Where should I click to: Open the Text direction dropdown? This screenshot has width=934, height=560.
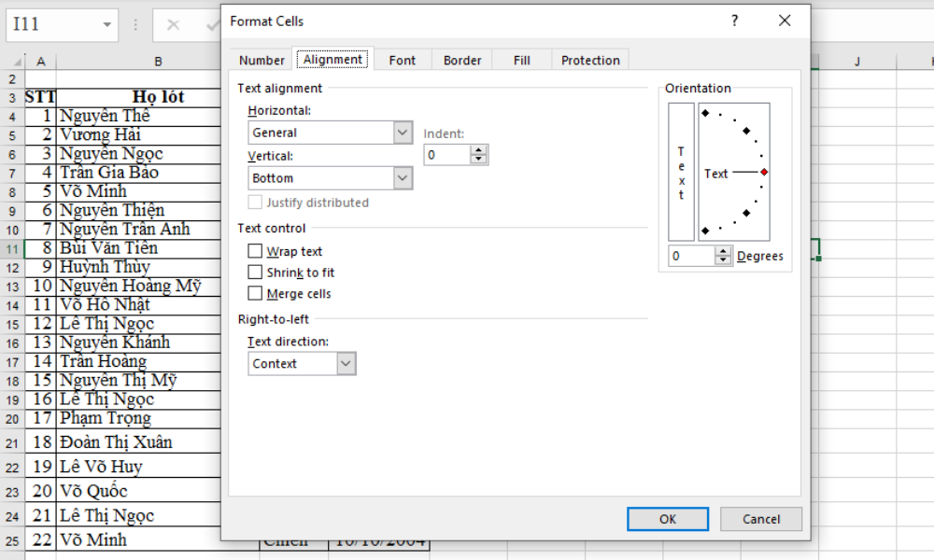(x=346, y=364)
